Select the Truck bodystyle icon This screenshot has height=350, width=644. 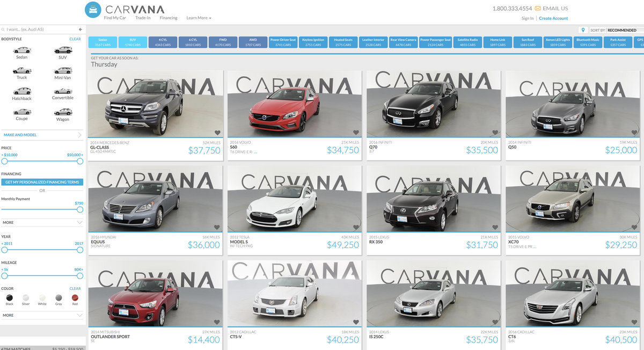point(21,70)
